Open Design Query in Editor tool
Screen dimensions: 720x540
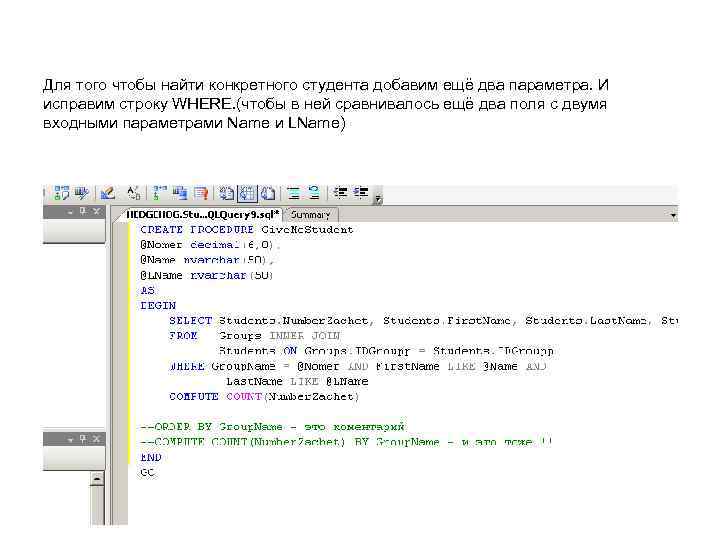pyautogui.click(x=108, y=193)
